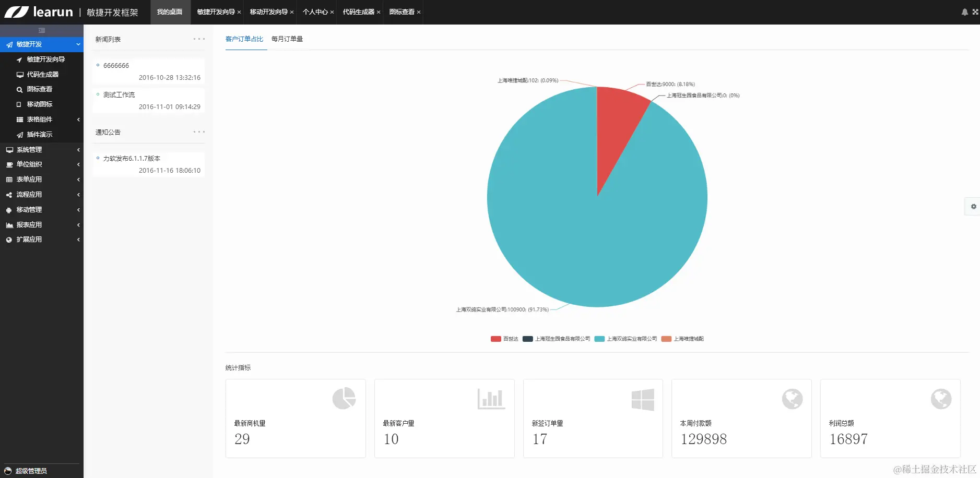Open 移动图标 in the sidebar
This screenshot has height=478, width=980.
tap(42, 104)
